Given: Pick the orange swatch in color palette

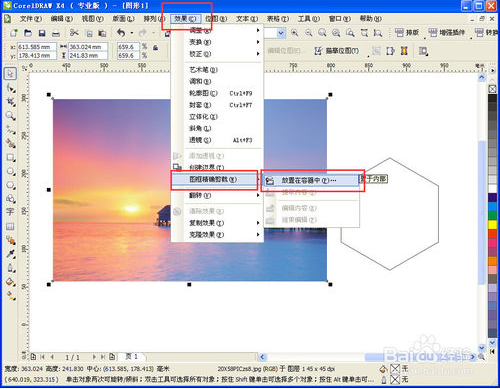Looking at the screenshot, I should [x=492, y=261].
